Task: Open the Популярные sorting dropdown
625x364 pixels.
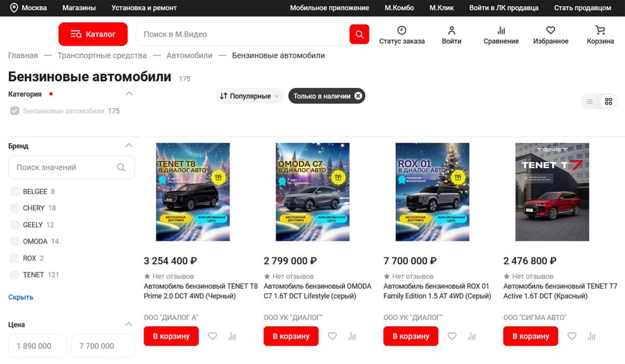Action: click(x=250, y=96)
